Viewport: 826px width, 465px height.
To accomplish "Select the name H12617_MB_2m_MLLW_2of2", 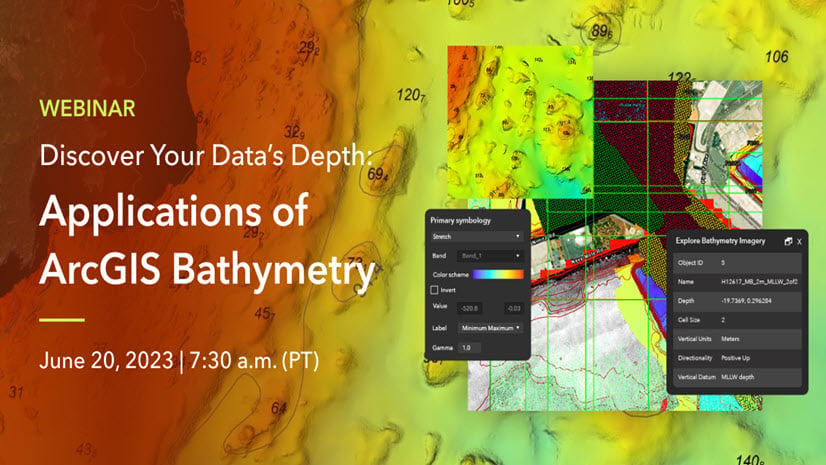I will (759, 282).
